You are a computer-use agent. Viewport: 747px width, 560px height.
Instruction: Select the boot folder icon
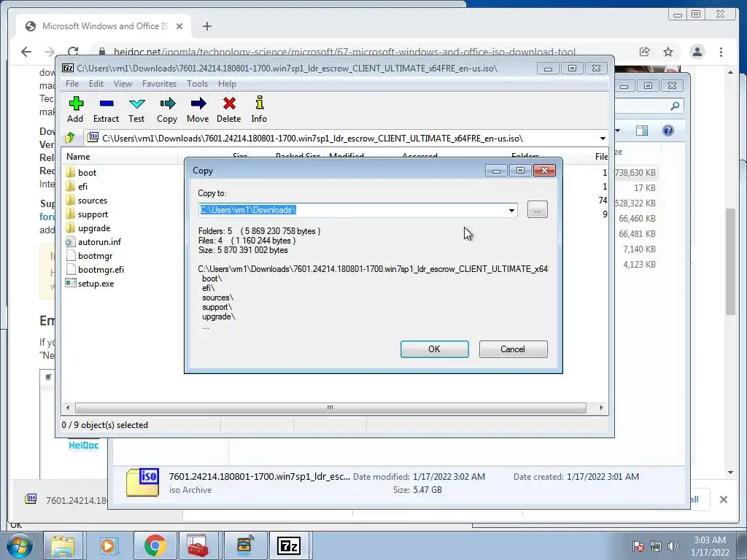(x=71, y=172)
